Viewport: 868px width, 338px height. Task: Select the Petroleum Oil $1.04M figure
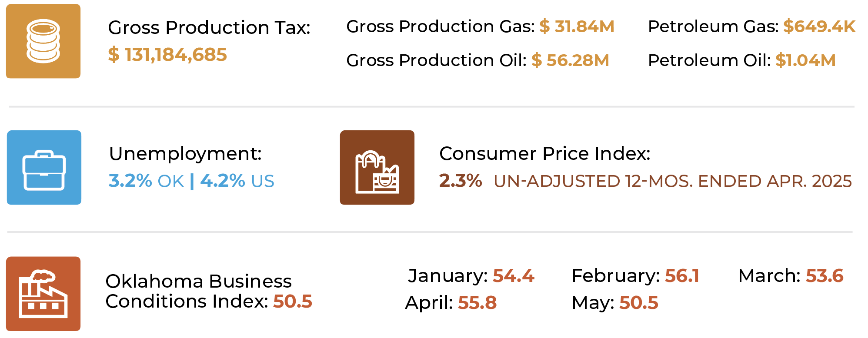(x=805, y=60)
